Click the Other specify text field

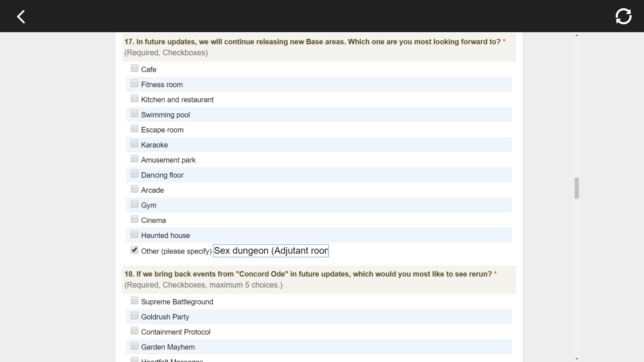pos(271,251)
